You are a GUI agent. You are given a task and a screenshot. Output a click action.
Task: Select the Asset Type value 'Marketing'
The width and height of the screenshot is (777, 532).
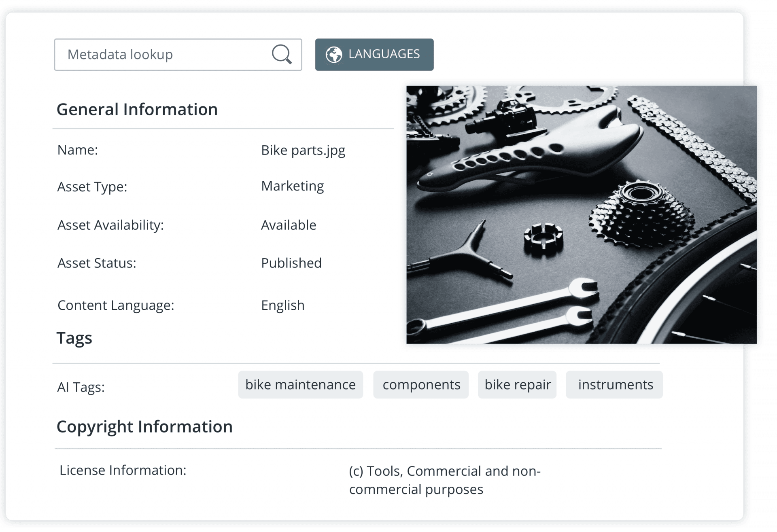coord(292,186)
